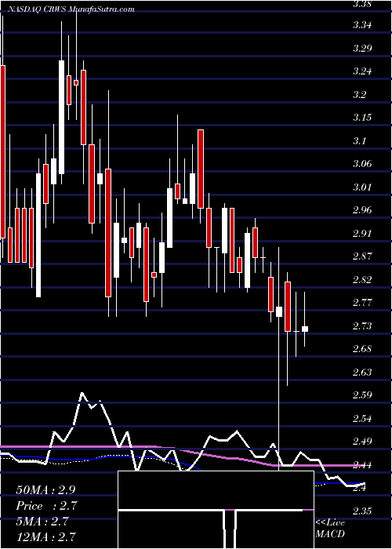This screenshot has width=392, height=549.
Task: Click the 2.77 price axis label
Action: [x=362, y=303]
